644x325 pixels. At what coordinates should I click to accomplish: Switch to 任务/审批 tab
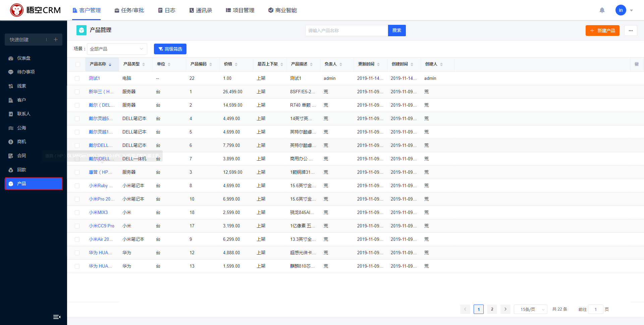click(x=129, y=10)
